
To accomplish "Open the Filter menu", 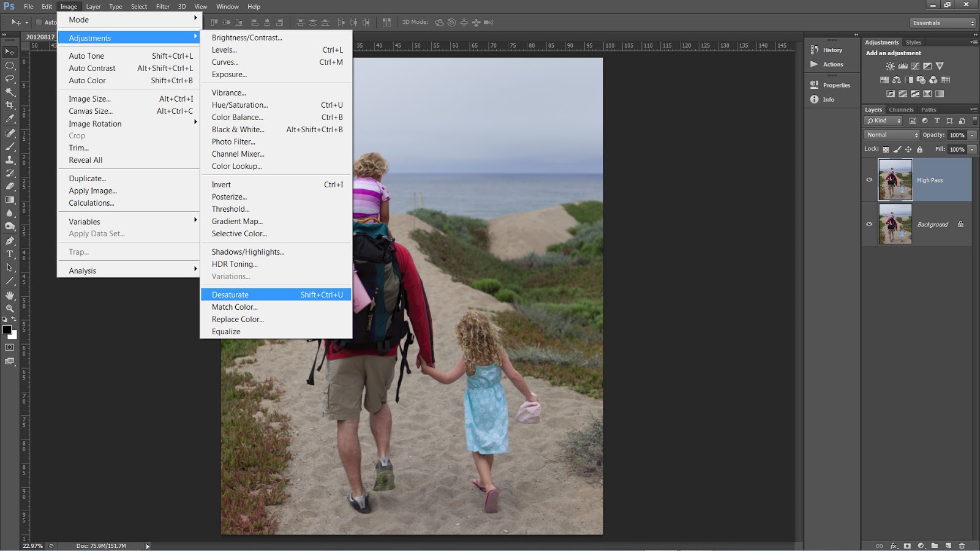I will [162, 7].
